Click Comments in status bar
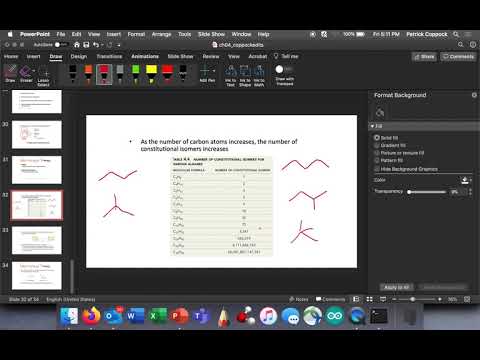The height and width of the screenshot is (360, 480). 330,299
